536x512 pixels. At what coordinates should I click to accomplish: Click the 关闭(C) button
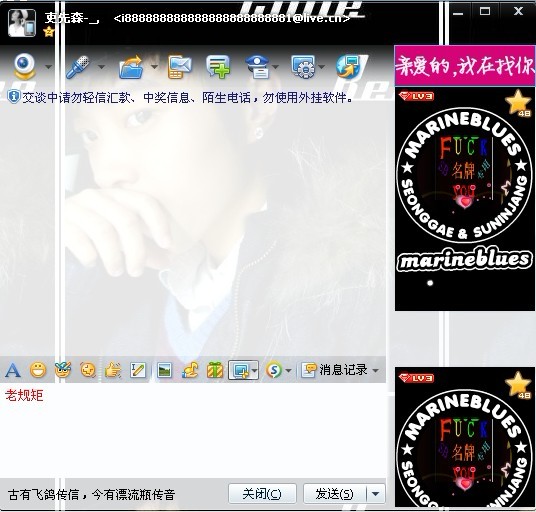(x=262, y=494)
